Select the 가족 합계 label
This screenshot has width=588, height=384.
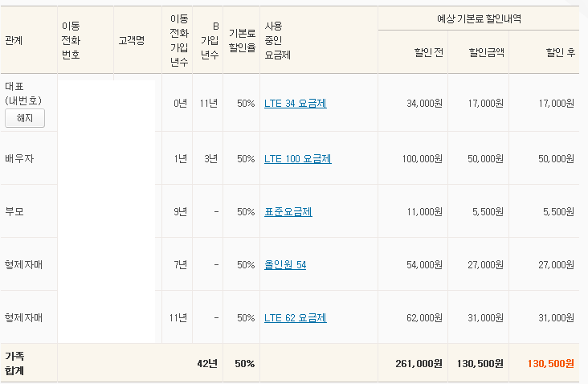pyautogui.click(x=14, y=363)
